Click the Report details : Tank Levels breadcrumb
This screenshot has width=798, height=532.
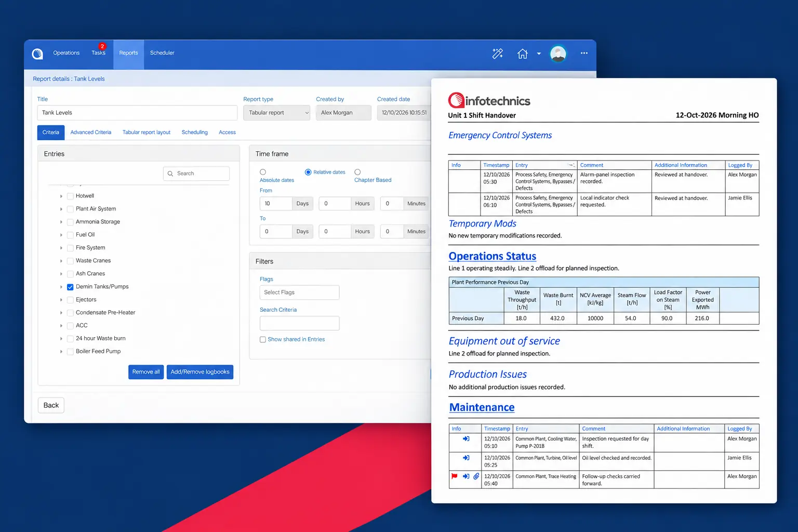click(x=69, y=79)
